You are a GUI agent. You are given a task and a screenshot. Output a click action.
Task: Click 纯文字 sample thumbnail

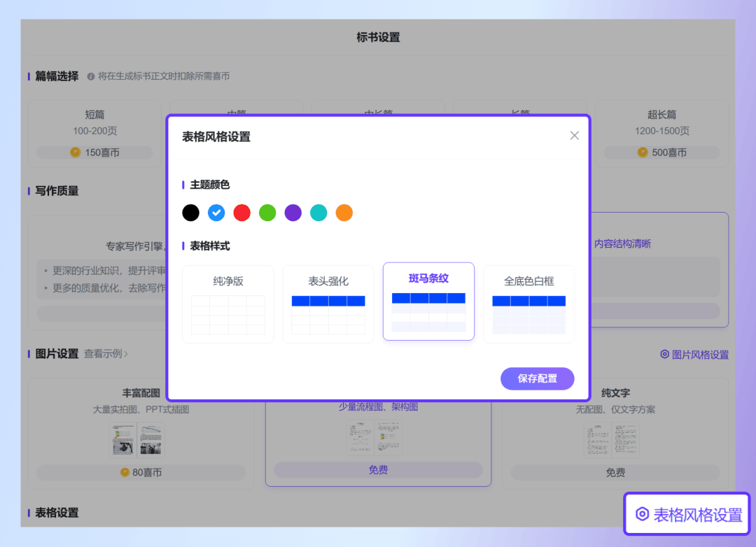click(611, 439)
